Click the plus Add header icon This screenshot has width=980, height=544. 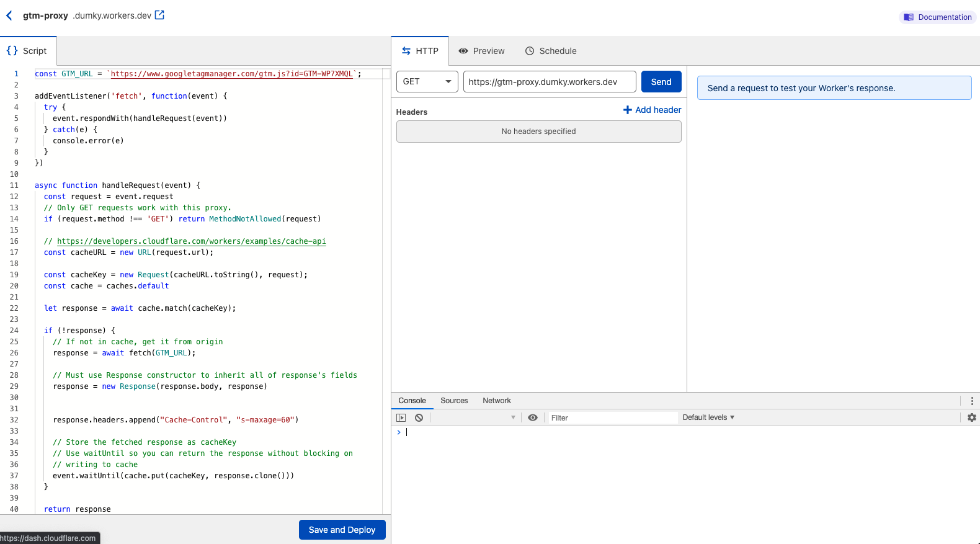[x=628, y=110]
